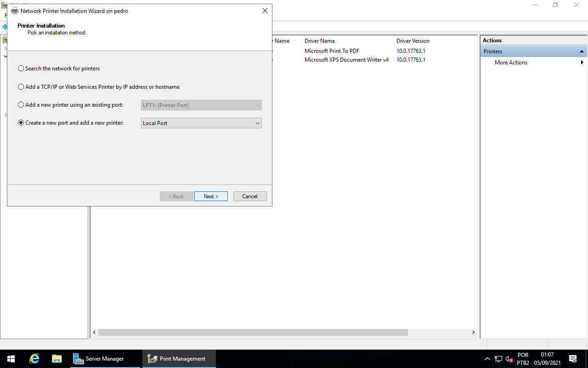Select Add a new printer using existing port
The height and width of the screenshot is (368, 588).
click(x=21, y=105)
